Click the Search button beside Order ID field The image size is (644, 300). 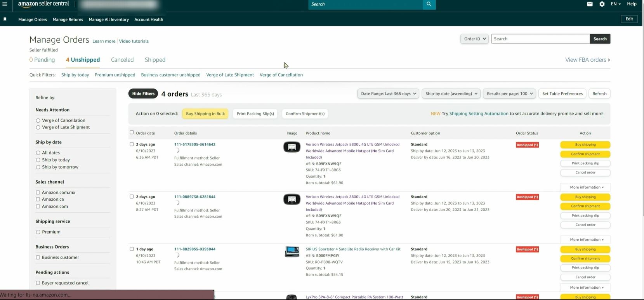600,39
